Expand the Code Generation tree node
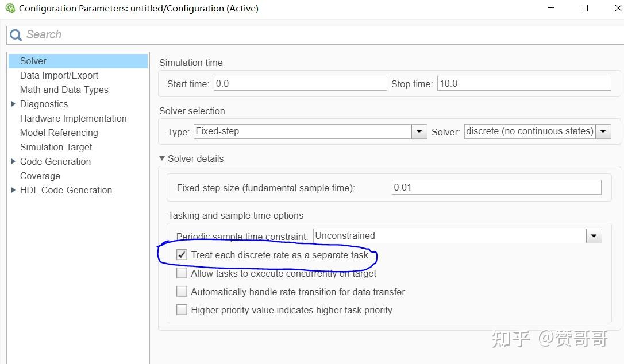Screen dimensions: 624x364 click(x=13, y=161)
